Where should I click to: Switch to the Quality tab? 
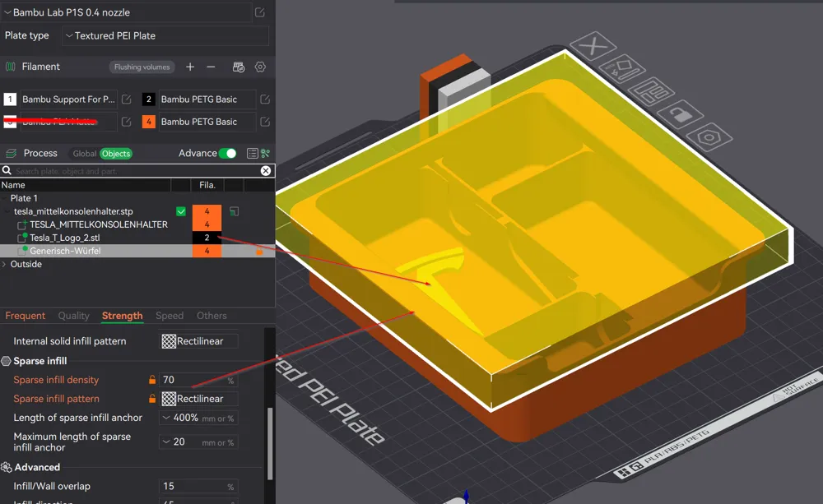pyautogui.click(x=73, y=316)
